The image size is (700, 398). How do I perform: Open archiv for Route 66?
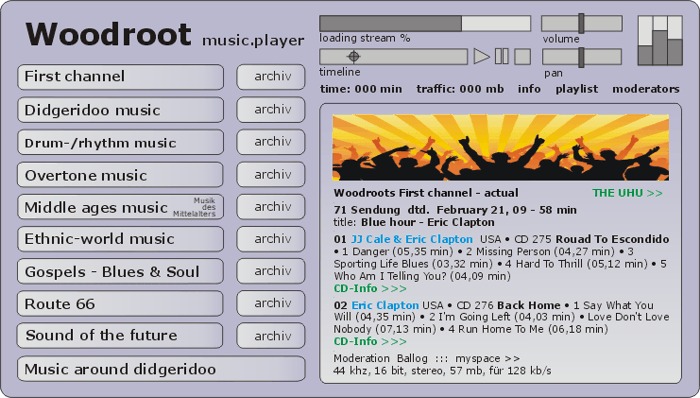coord(271,303)
